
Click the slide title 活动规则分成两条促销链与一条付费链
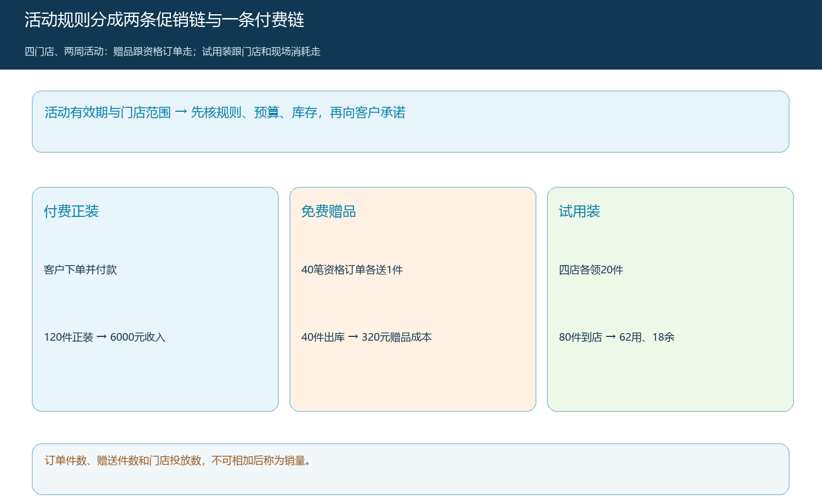[x=164, y=20]
